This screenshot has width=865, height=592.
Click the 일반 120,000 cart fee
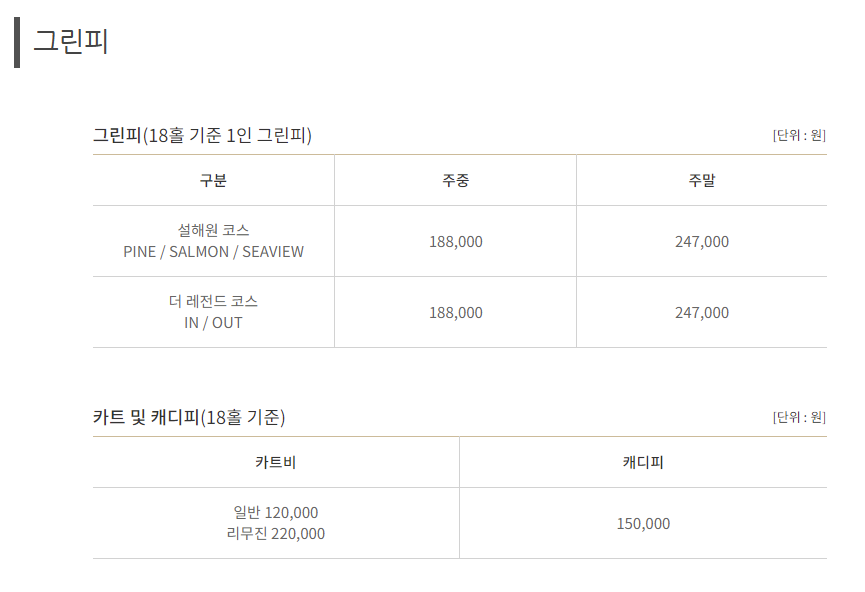click(x=276, y=513)
